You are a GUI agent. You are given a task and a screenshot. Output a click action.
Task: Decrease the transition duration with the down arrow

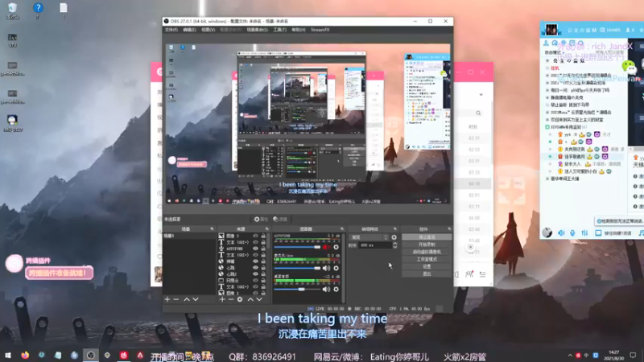click(x=394, y=247)
